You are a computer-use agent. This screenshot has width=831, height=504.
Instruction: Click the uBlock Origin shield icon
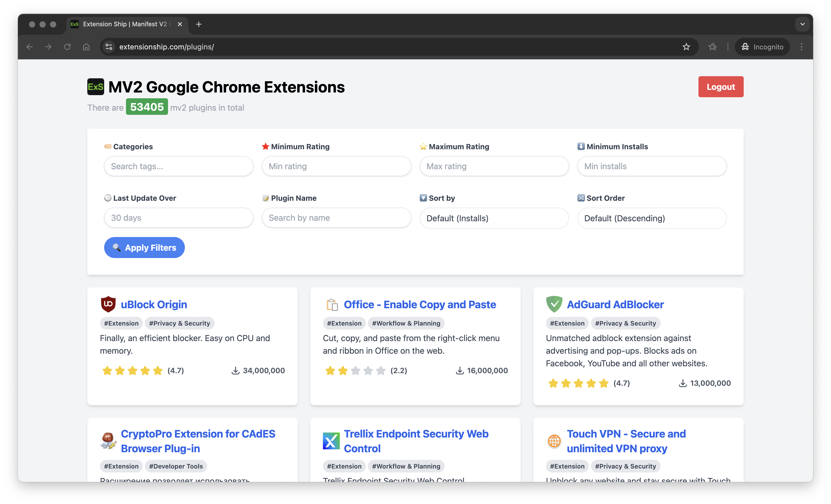click(108, 304)
